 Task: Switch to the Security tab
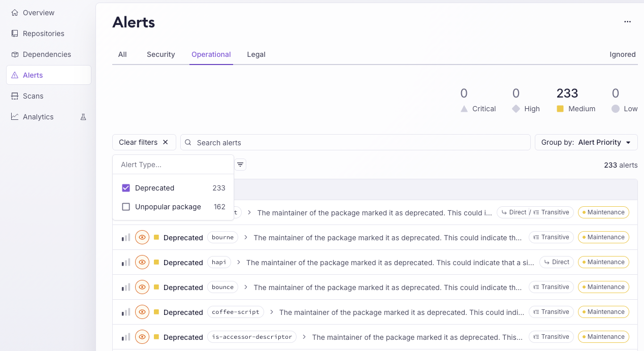point(160,54)
